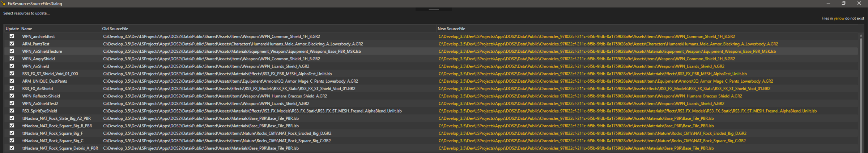This screenshot has height=153, width=868.
Task: Uncheck the WPN_airshieldtest update checkbox
Action: coord(12,36)
